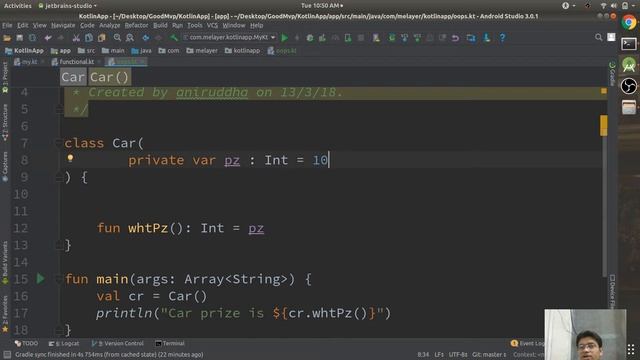
Task: Click the Help question mark icon
Action: tap(502, 38)
